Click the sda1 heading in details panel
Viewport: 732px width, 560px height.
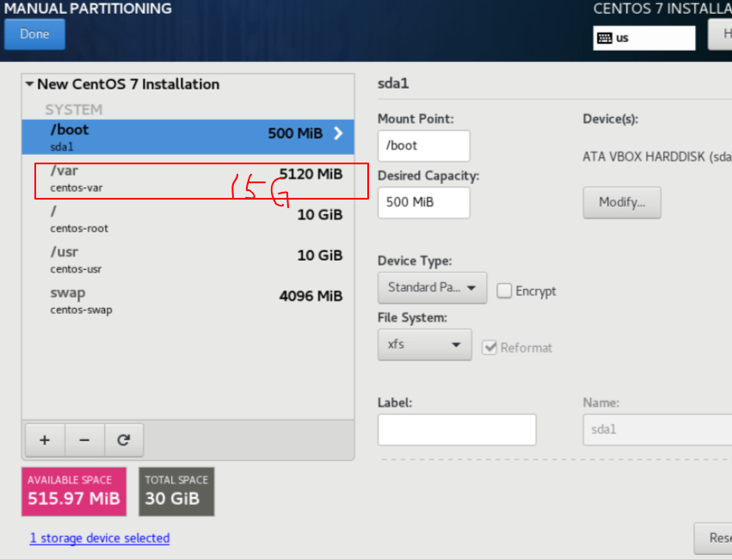[393, 83]
